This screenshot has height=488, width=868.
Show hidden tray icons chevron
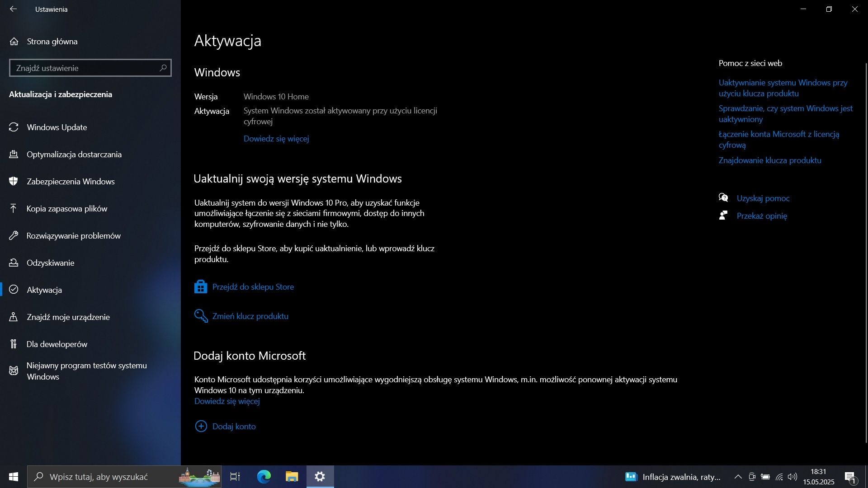(x=738, y=477)
